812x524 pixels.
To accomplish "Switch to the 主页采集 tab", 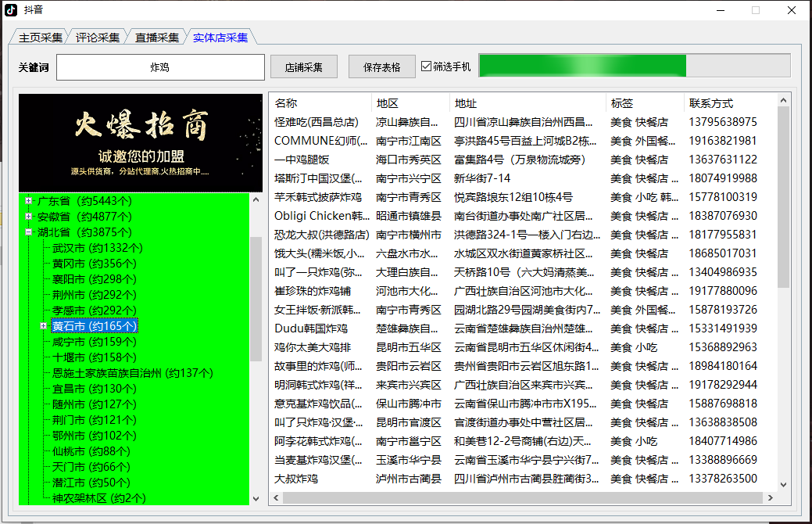I will (x=39, y=36).
